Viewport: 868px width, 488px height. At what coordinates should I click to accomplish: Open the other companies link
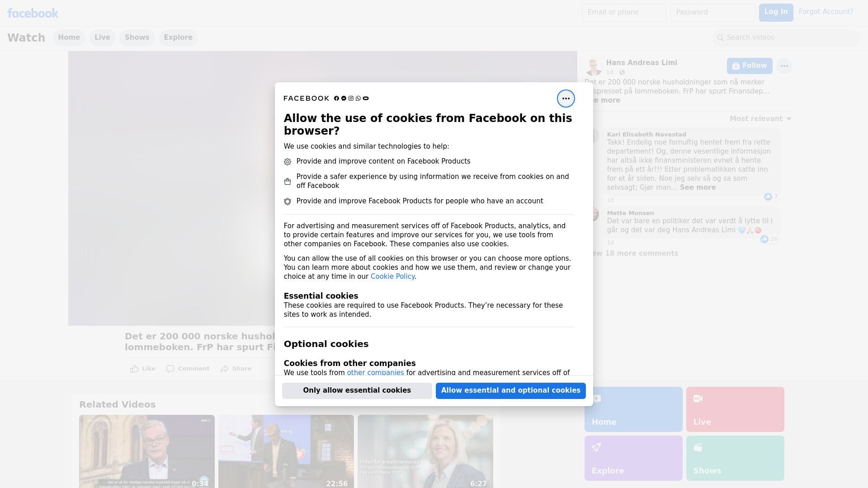point(375,373)
